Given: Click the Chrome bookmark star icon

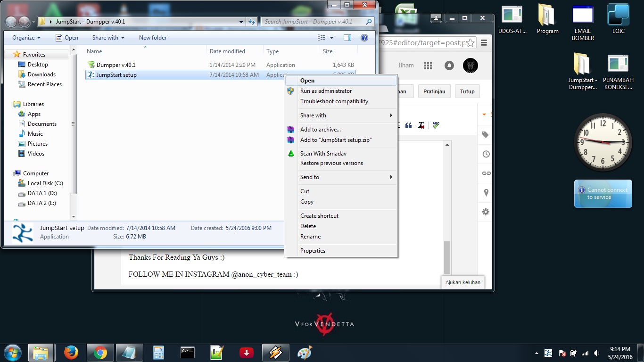Looking at the screenshot, I should [470, 42].
